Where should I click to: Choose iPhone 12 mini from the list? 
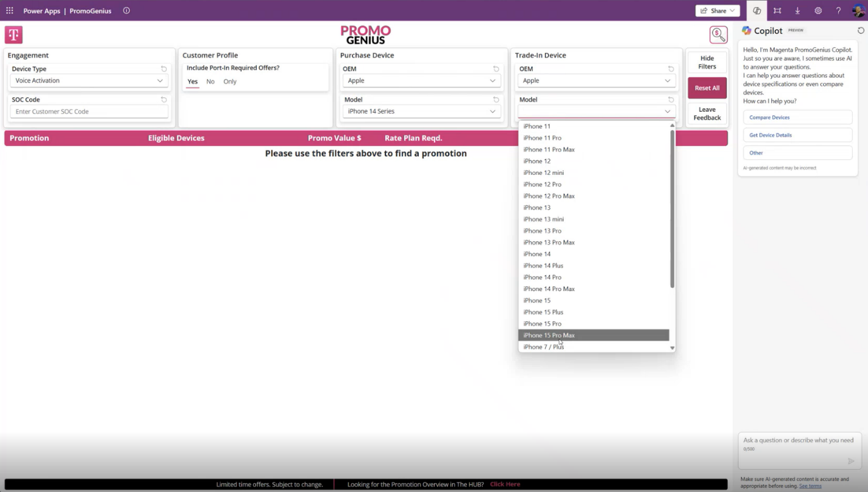(594, 173)
